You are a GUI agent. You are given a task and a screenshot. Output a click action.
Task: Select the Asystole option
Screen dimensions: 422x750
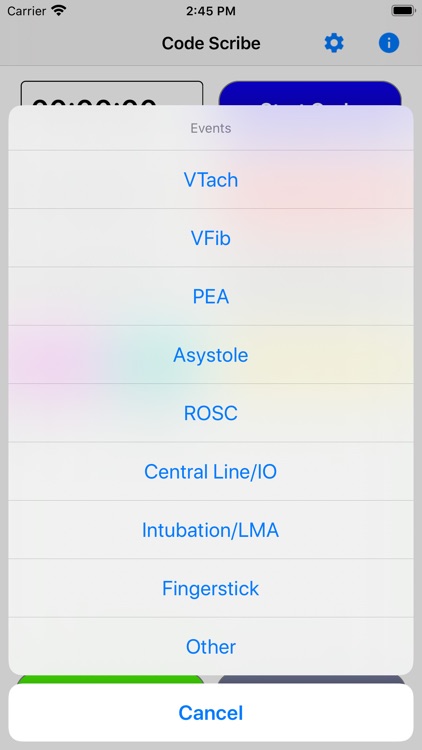pyautogui.click(x=211, y=354)
